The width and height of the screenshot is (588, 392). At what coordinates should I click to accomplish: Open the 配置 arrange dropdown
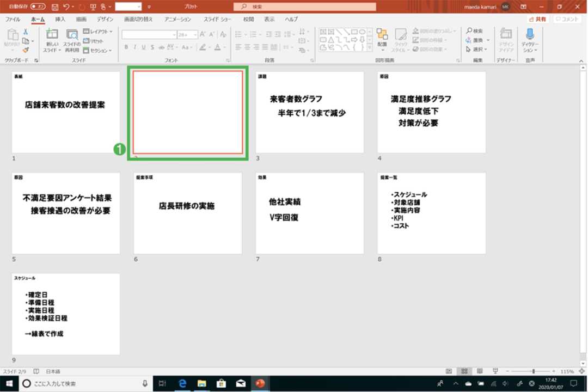[382, 40]
